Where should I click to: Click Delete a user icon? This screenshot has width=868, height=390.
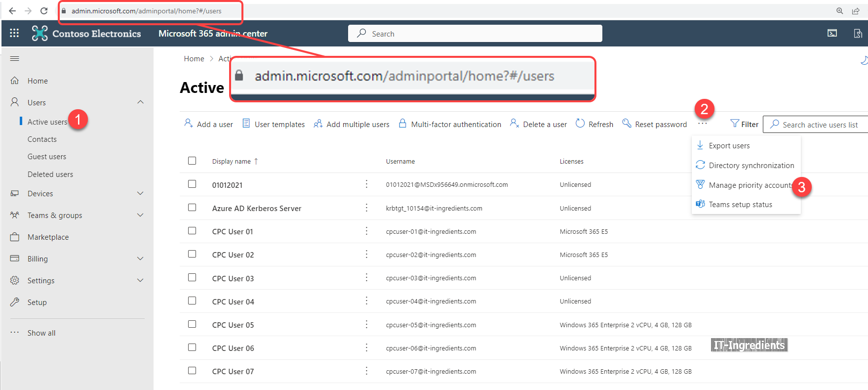[514, 123]
